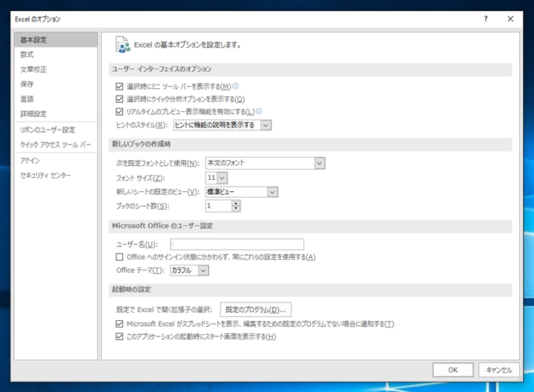Click the ユーザー名 text field
Image resolution: width=534 pixels, height=392 pixels.
(x=237, y=244)
